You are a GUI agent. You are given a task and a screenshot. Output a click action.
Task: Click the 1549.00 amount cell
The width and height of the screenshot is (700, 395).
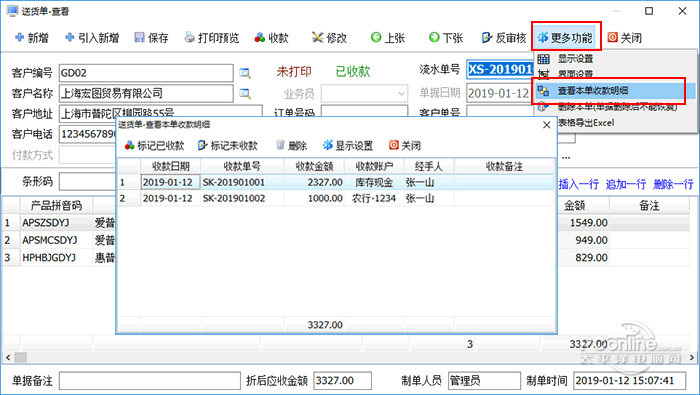pos(583,223)
